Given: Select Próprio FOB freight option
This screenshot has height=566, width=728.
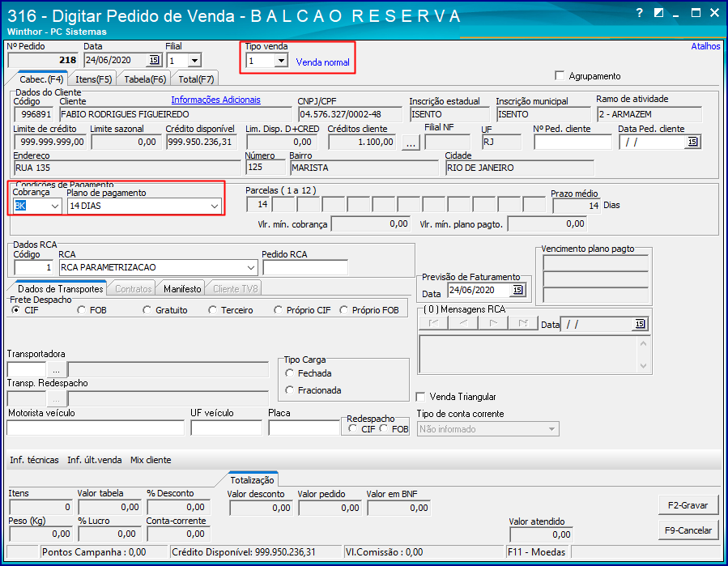Looking at the screenshot, I should click(343, 309).
